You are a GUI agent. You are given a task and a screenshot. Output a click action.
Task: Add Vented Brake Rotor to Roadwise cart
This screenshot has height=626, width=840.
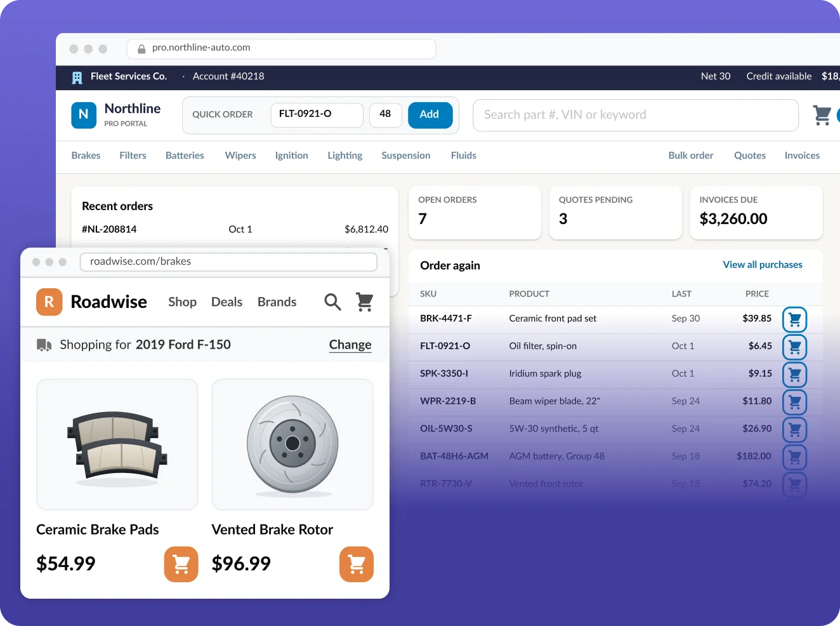357,564
